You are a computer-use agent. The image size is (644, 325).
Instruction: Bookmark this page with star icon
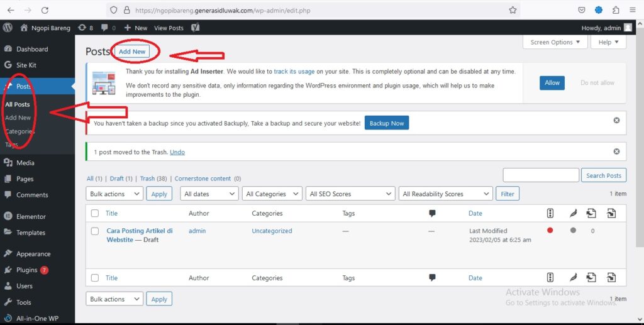[513, 10]
